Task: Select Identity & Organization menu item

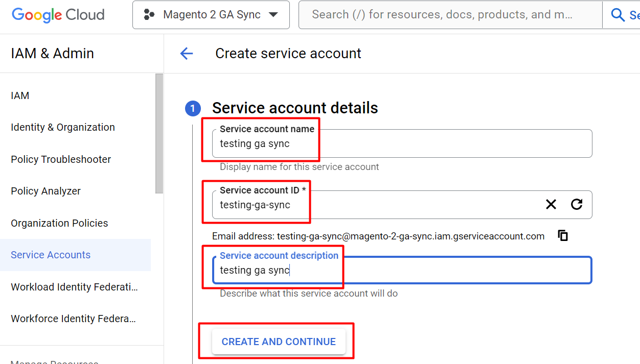Action: coord(63,127)
